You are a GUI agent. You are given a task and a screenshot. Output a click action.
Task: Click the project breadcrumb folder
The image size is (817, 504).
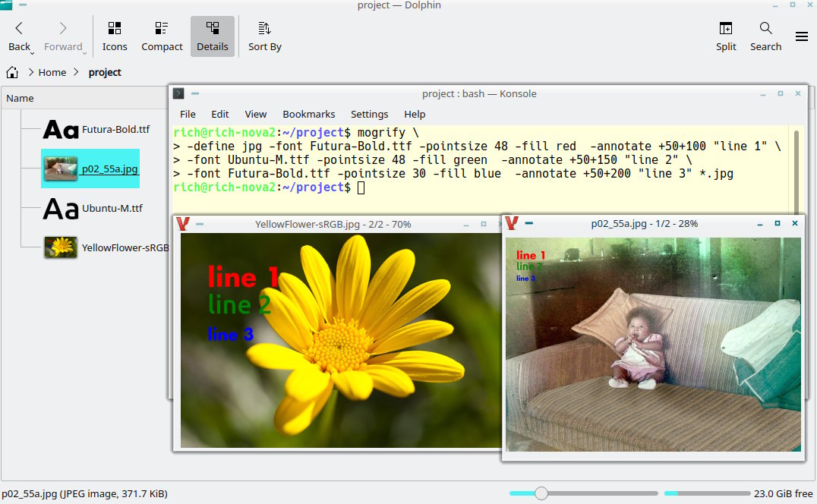point(105,73)
